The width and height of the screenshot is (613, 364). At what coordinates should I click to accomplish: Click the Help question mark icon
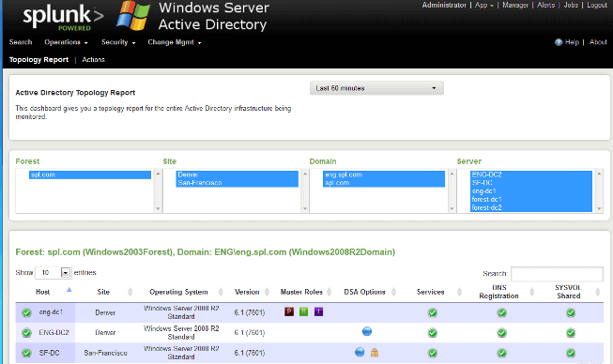click(559, 42)
